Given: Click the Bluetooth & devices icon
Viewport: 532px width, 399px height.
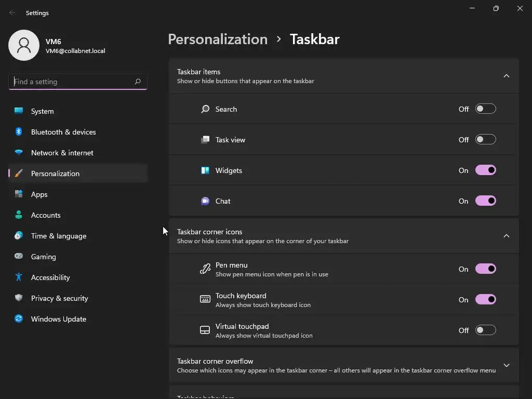Looking at the screenshot, I should [x=19, y=132].
